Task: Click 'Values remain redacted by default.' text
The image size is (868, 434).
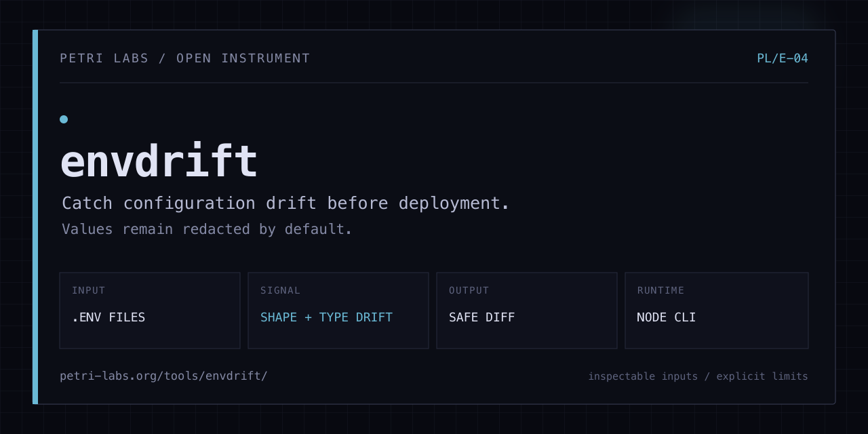Action: click(x=207, y=229)
